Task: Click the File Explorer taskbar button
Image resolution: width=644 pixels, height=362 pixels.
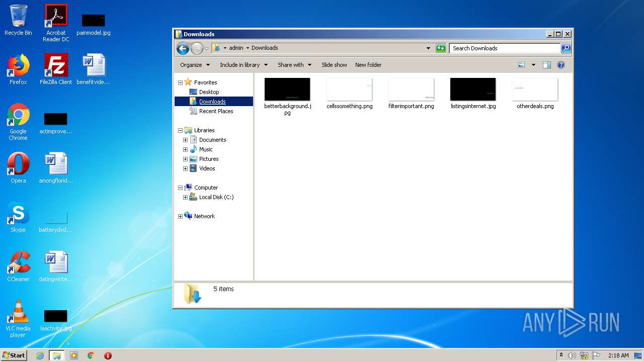Action: pos(57,355)
